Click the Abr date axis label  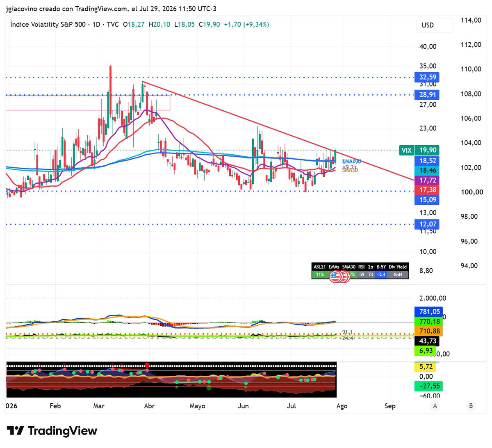coord(149,406)
